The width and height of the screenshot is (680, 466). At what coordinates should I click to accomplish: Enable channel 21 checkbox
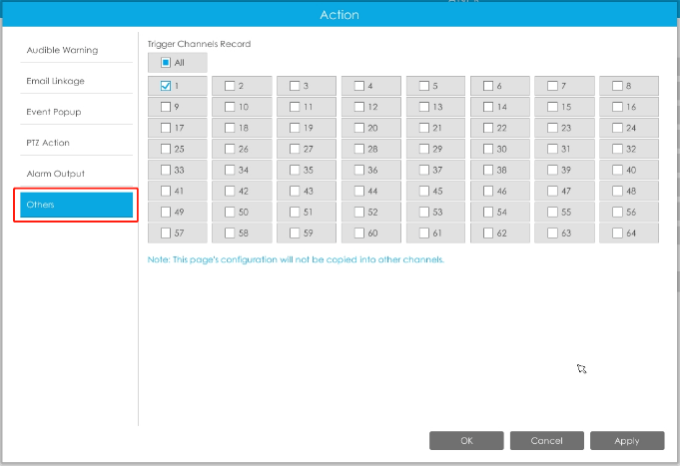424,128
